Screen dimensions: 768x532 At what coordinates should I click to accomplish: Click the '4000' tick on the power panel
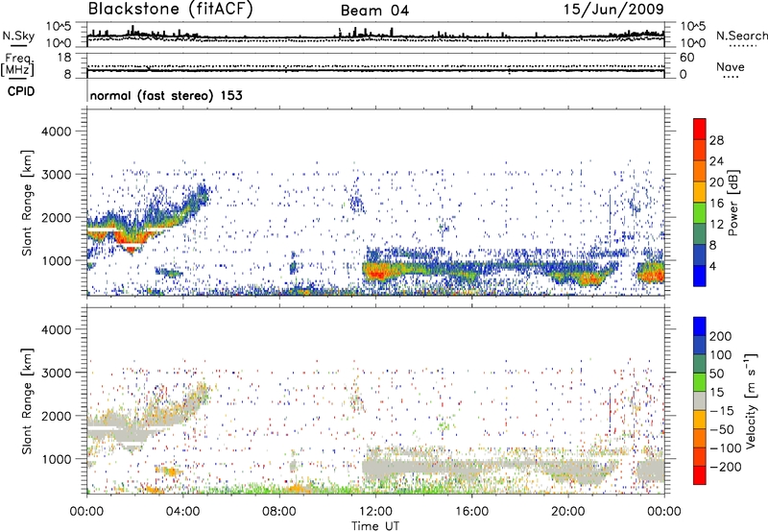pyautogui.click(x=57, y=132)
